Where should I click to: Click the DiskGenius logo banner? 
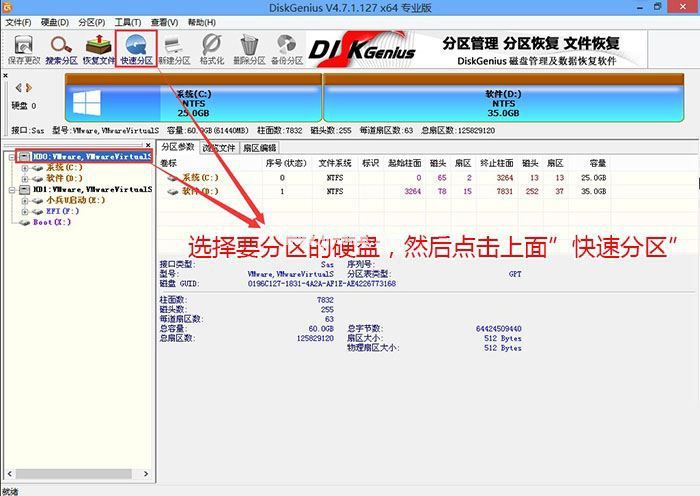coord(476,50)
